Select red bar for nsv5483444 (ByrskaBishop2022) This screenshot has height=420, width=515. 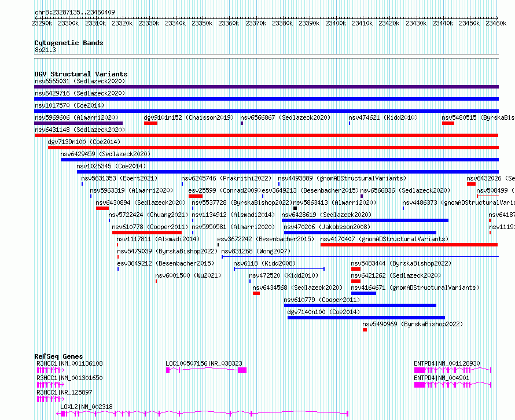[356, 269]
